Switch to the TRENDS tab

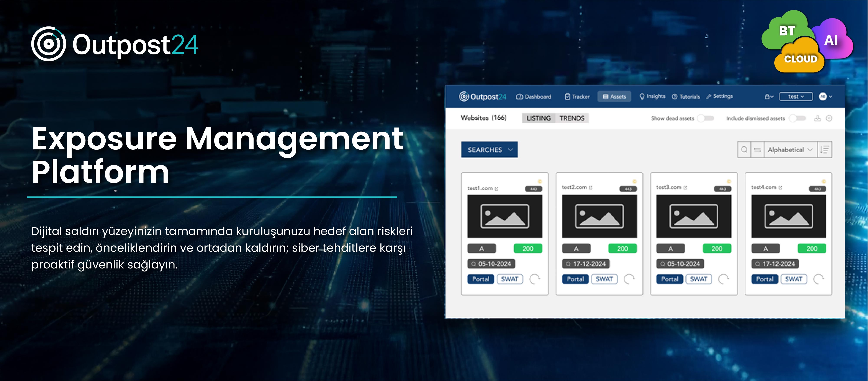pyautogui.click(x=572, y=118)
